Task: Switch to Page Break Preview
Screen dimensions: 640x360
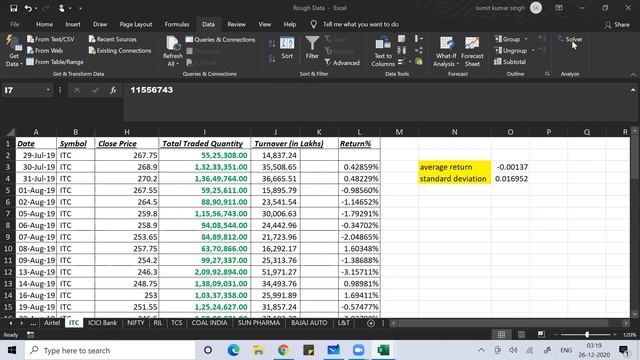Action: click(541, 335)
